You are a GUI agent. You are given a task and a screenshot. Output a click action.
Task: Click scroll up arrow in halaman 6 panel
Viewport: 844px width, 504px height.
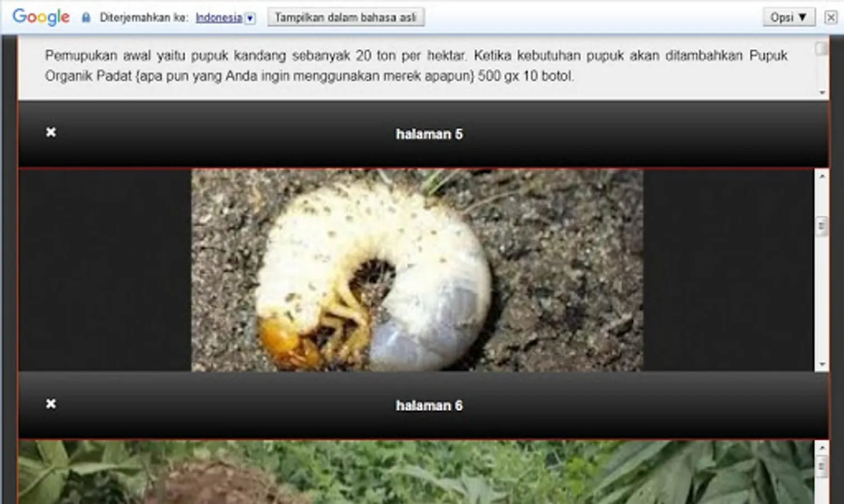click(822, 447)
